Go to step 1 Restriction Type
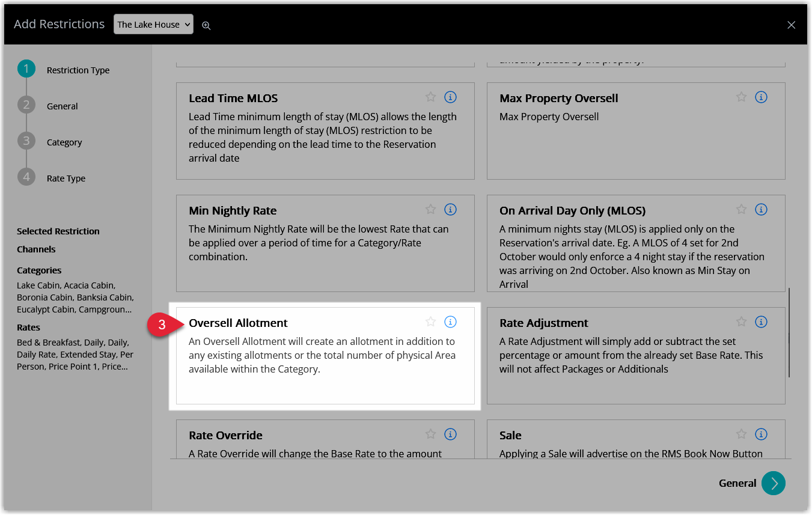812x515 pixels. 26,69
